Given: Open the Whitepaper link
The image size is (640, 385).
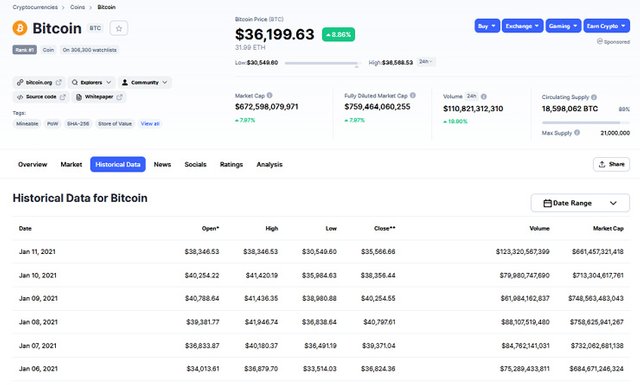Looking at the screenshot, I should [x=99, y=97].
